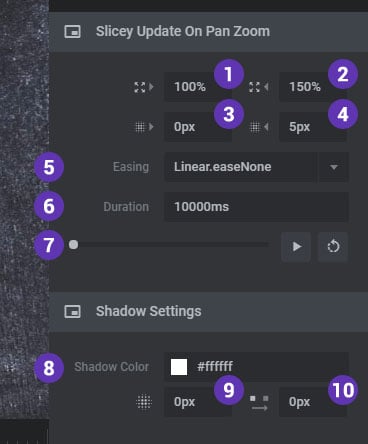The width and height of the screenshot is (368, 444).
Task: Click the shadow strength arrow icon
Action: coord(259,403)
